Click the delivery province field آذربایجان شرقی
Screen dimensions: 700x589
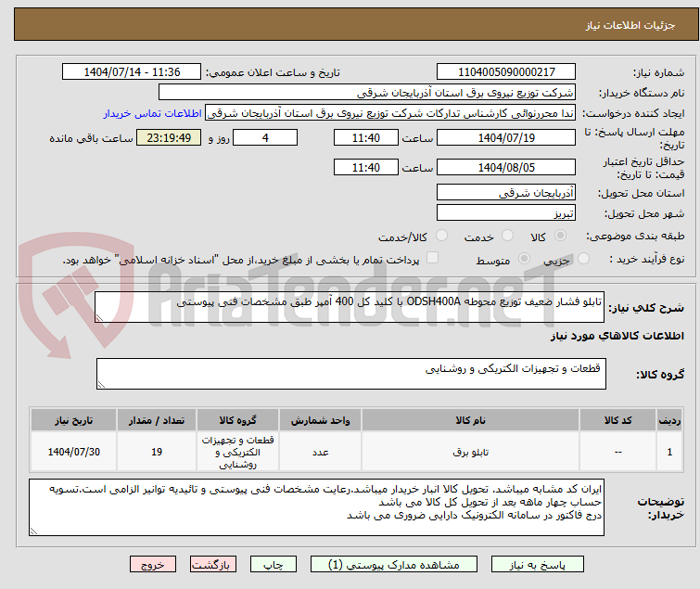pos(506,192)
